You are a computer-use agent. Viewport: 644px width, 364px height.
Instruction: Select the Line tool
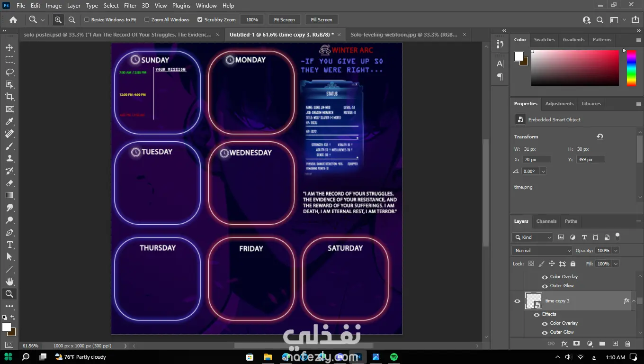(x=9, y=269)
